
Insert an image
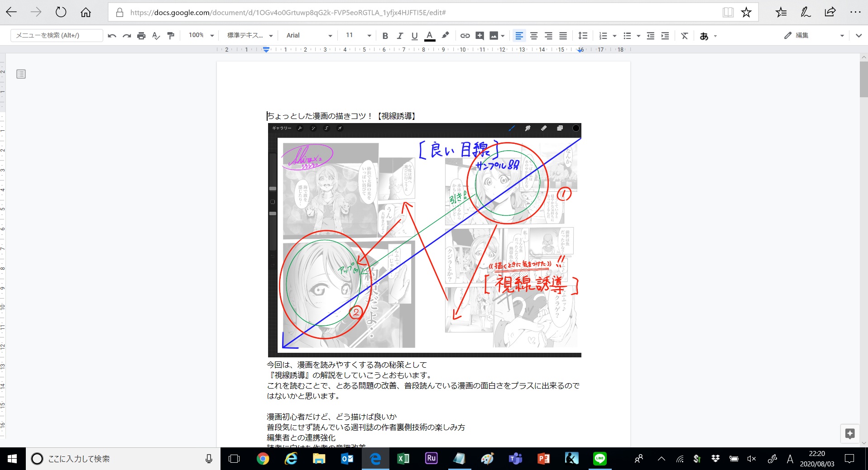tap(494, 36)
